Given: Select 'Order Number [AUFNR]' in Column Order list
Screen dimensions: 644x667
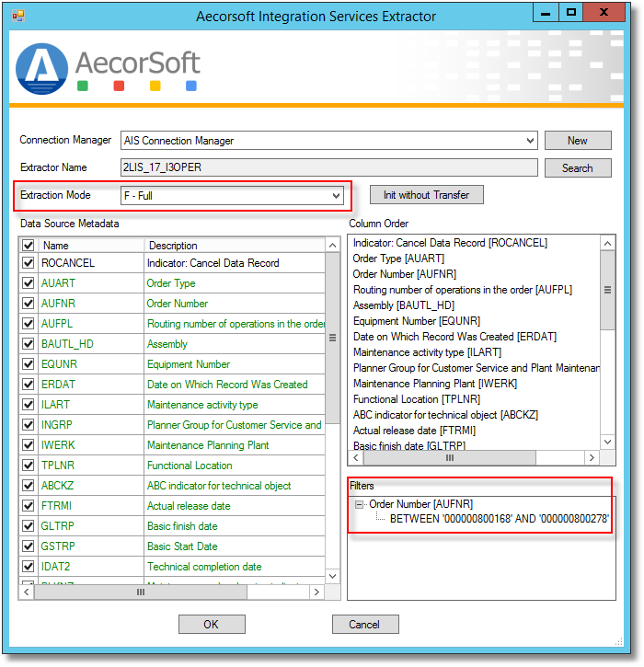Looking at the screenshot, I should (405, 274).
